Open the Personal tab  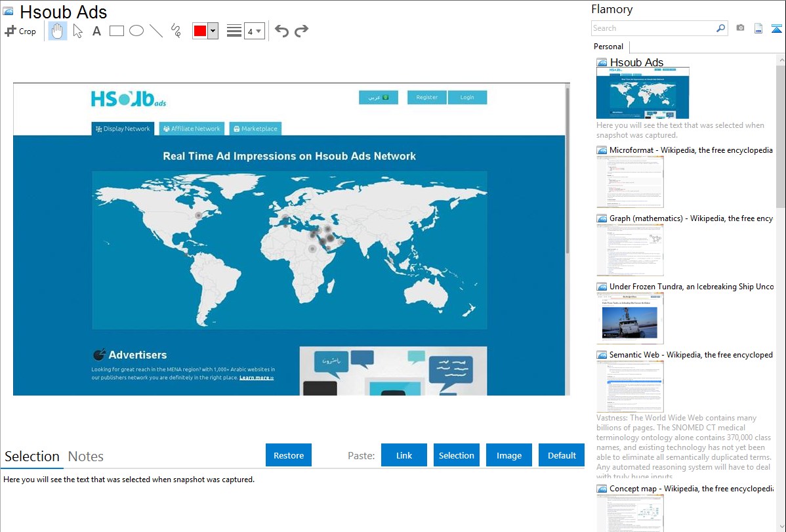[608, 47]
